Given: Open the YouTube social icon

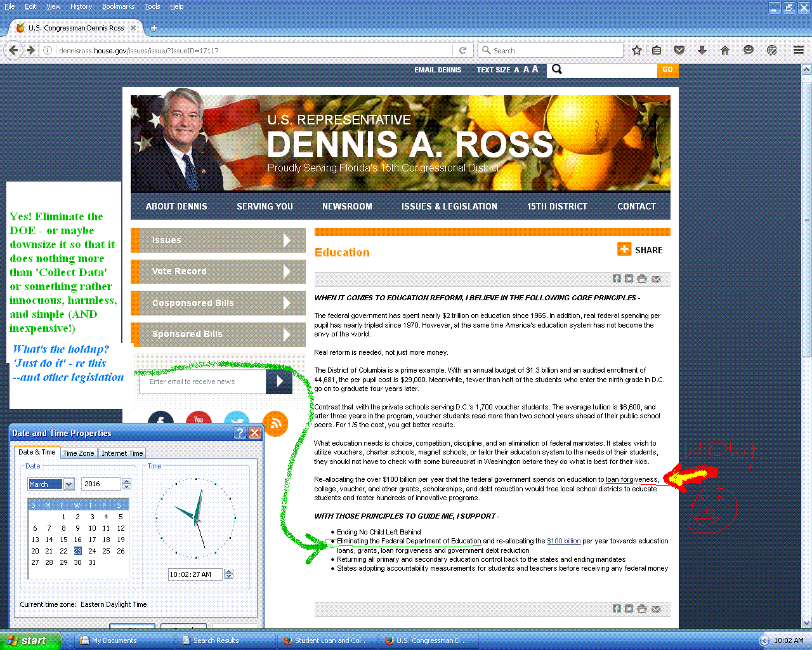Looking at the screenshot, I should click(199, 419).
